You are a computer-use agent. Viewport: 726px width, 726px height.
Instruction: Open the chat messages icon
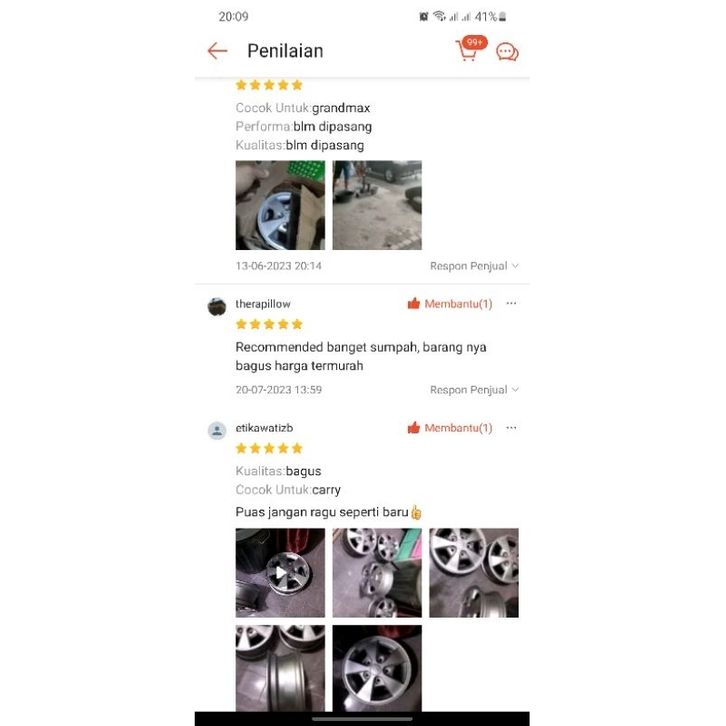pyautogui.click(x=507, y=52)
